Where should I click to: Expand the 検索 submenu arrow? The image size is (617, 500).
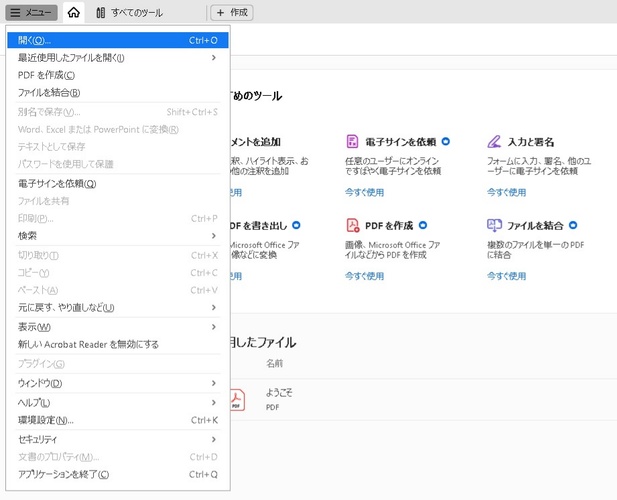[214, 236]
